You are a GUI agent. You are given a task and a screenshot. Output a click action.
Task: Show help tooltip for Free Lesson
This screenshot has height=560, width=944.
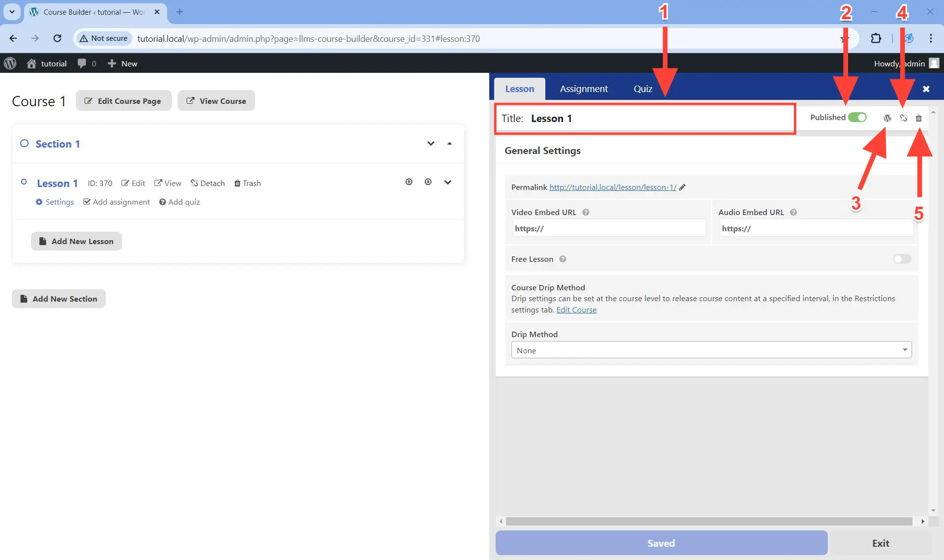click(563, 259)
